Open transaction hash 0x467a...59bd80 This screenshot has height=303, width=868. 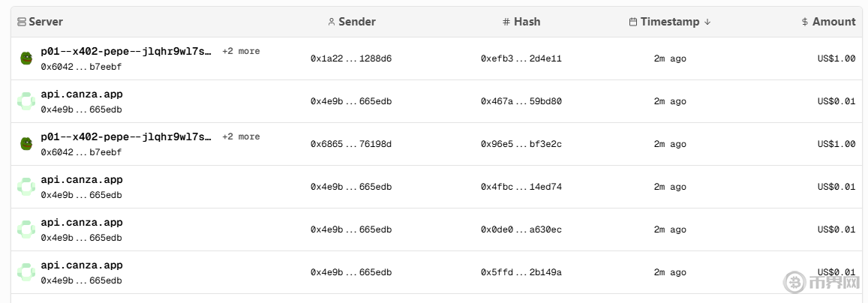[x=521, y=101]
